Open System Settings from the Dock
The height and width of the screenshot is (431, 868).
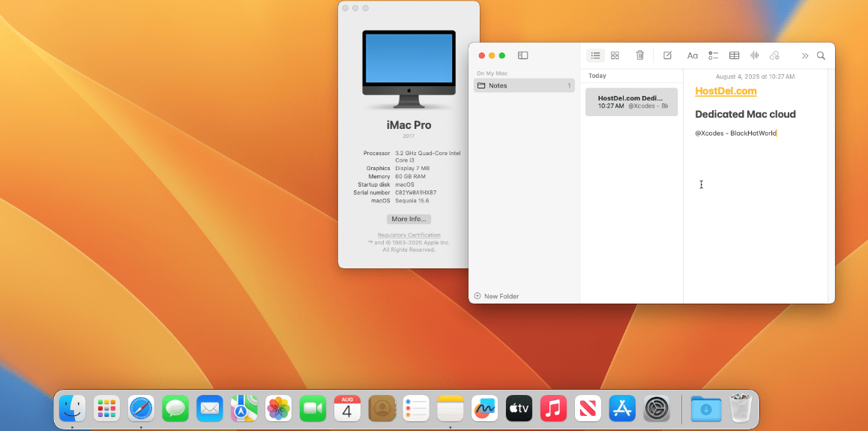(657, 409)
